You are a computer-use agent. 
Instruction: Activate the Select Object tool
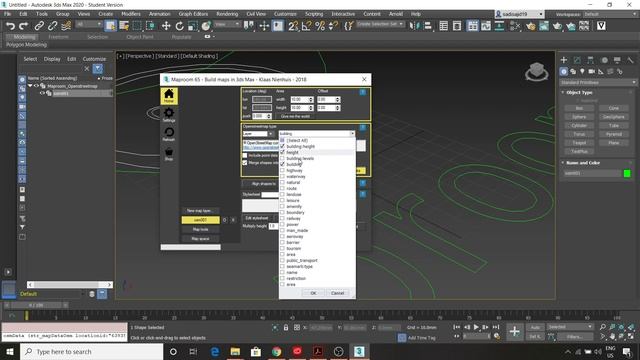[110, 26]
